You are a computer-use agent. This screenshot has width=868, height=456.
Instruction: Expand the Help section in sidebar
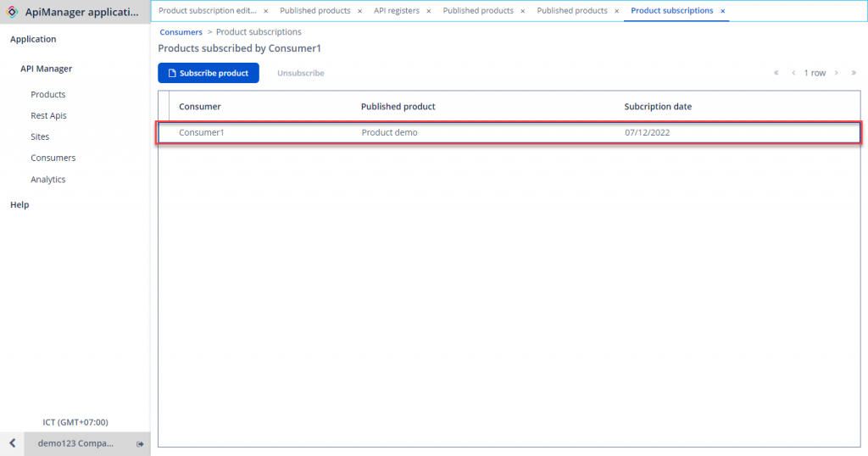coord(19,204)
